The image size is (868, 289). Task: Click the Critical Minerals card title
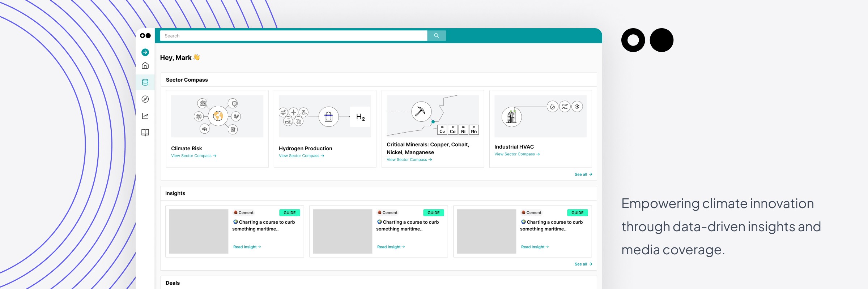[428, 148]
